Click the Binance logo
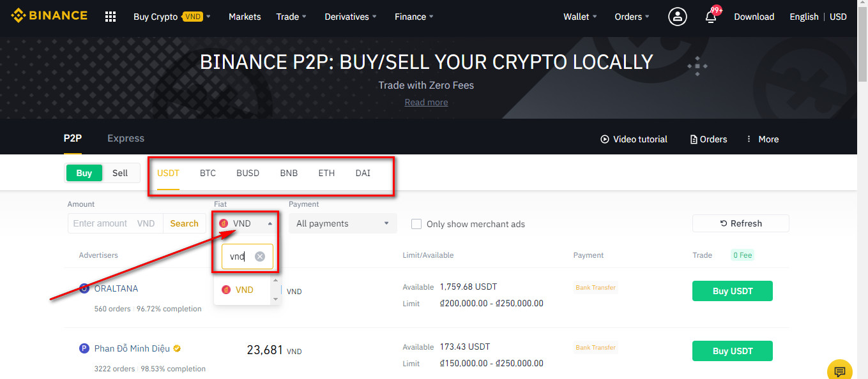 (x=49, y=16)
